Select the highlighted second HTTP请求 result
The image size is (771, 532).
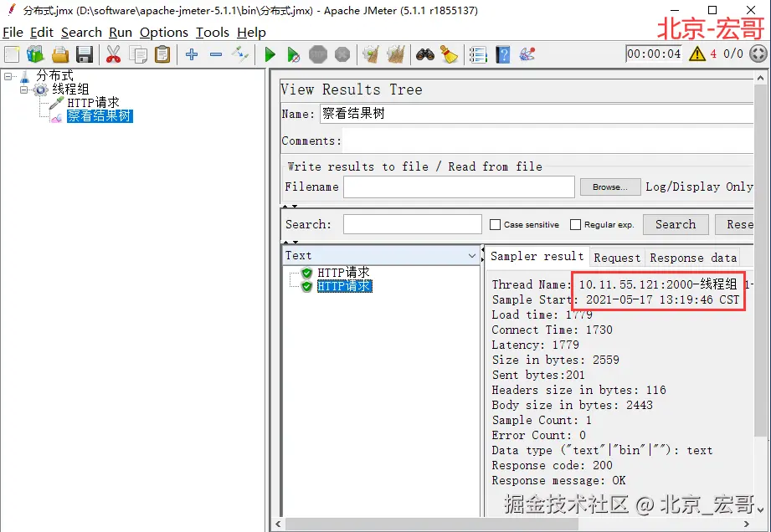tap(344, 286)
